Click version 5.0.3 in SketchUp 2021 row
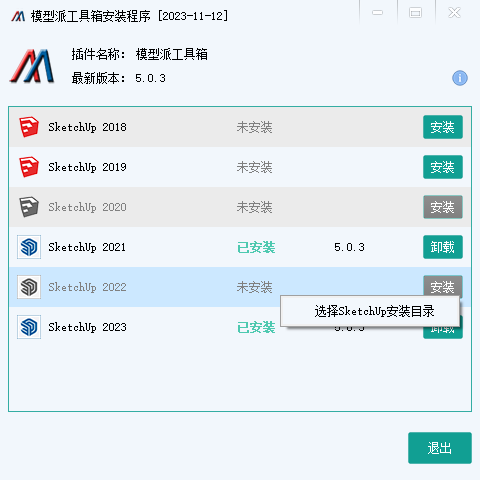 (x=349, y=247)
